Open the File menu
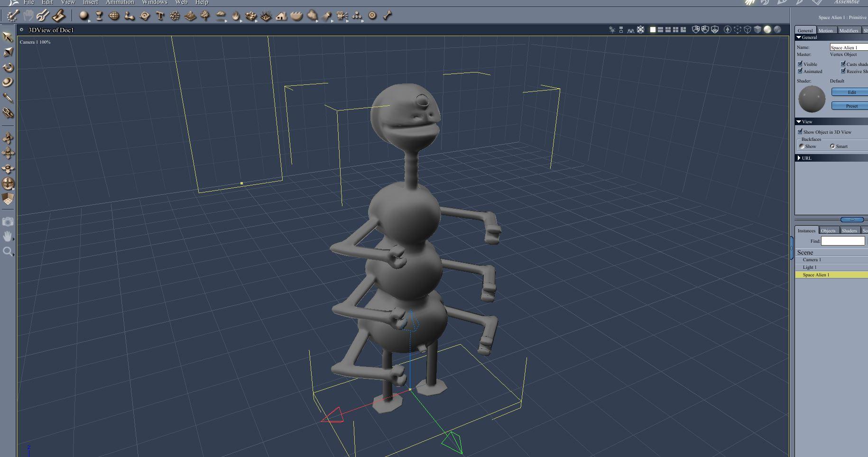Viewport: 868px width, 457px height. [x=29, y=2]
